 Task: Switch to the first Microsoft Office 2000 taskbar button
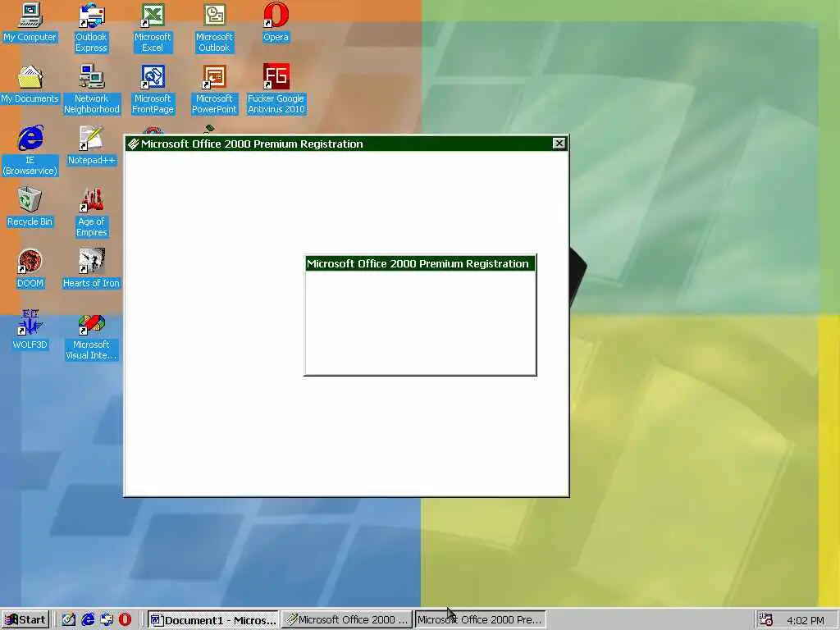coord(347,620)
